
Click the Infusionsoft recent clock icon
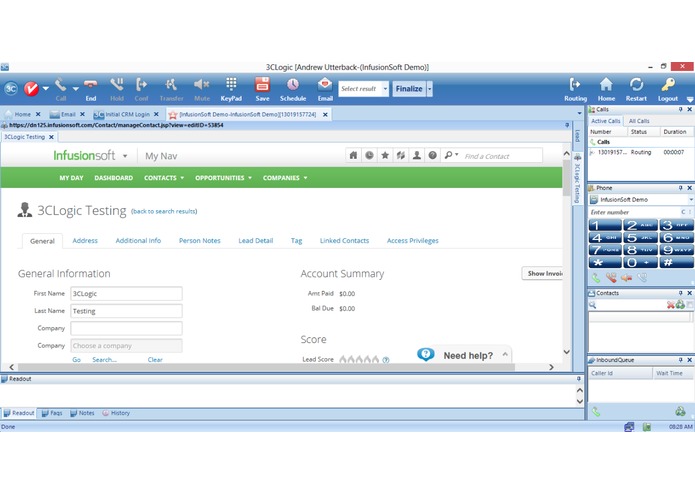[x=369, y=156]
